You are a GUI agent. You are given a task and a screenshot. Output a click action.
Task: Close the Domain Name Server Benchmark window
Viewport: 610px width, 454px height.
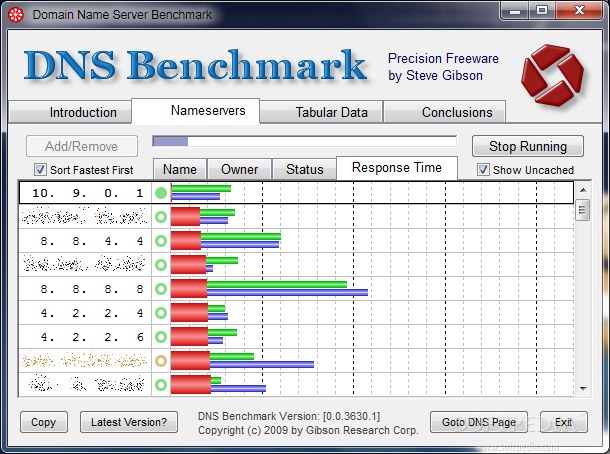(579, 11)
